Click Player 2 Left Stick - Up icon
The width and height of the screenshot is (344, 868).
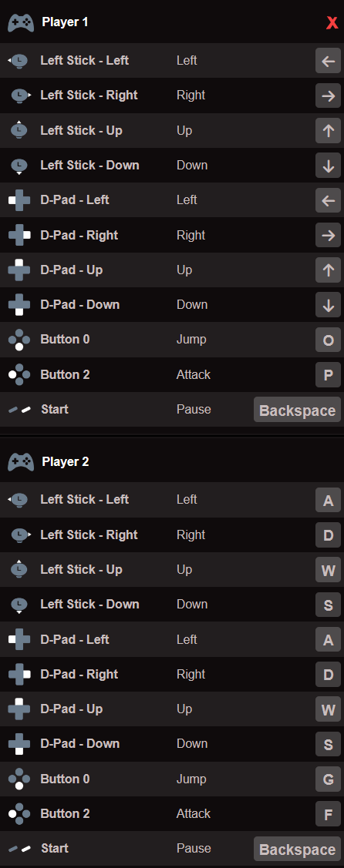click(x=19, y=570)
